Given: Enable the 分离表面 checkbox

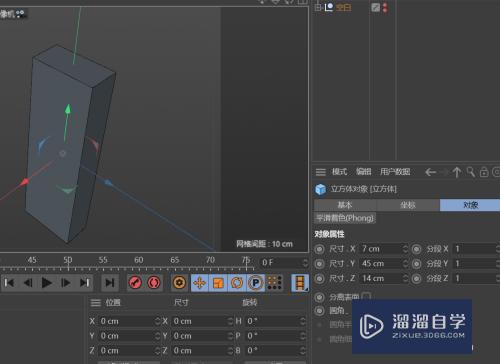Looking at the screenshot, I should coord(366,296).
